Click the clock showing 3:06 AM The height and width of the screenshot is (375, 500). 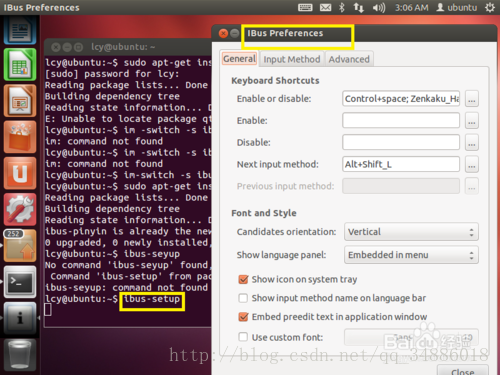(x=412, y=7)
